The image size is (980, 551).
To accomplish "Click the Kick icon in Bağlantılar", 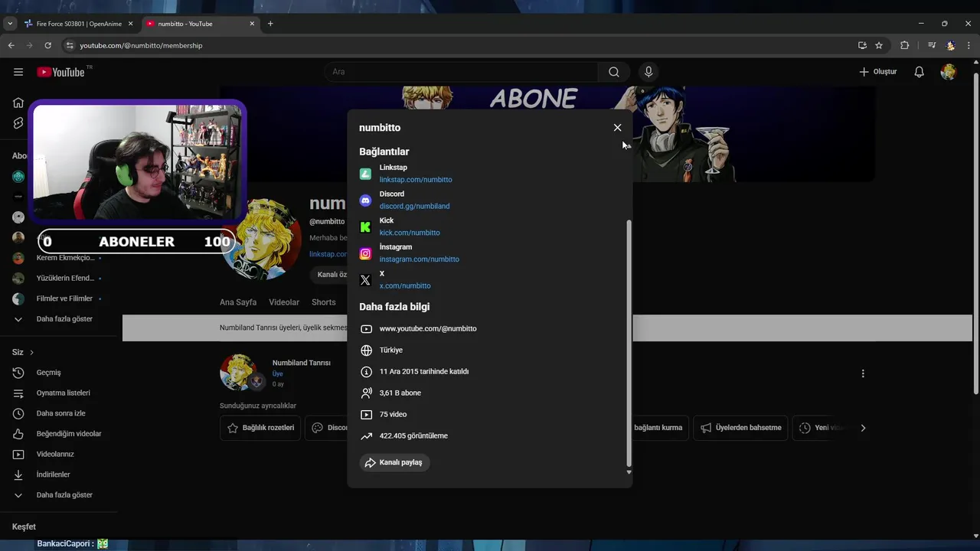I will click(365, 227).
